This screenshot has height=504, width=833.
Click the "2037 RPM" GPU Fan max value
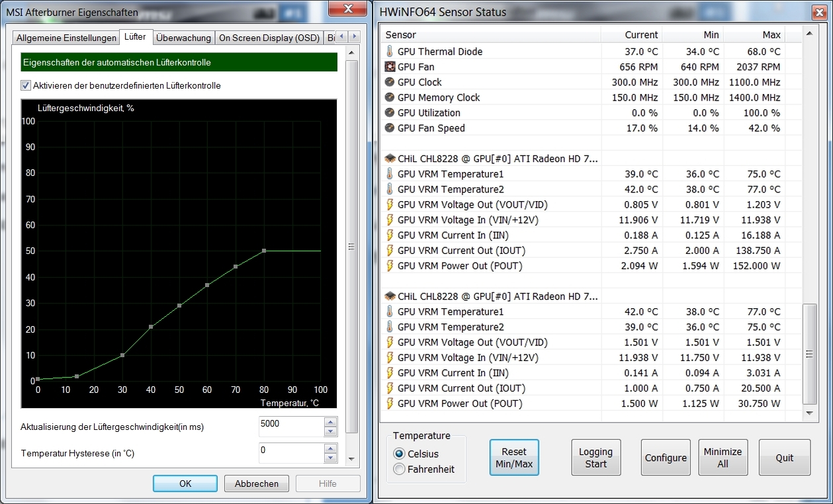(758, 67)
